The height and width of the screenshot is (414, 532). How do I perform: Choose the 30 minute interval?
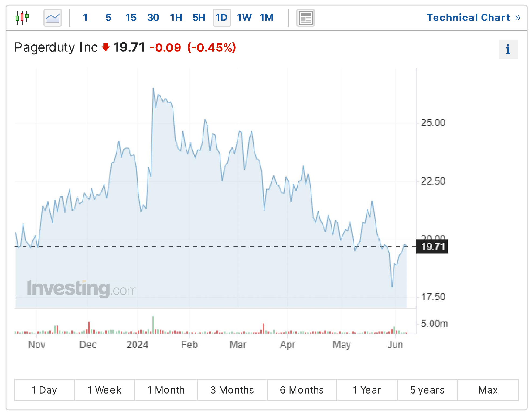click(153, 18)
